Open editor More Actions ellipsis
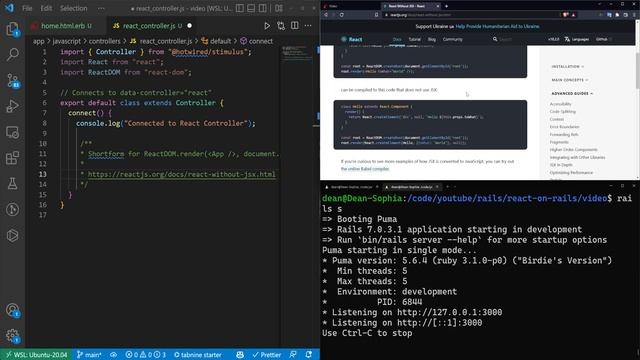The width and height of the screenshot is (640, 360). click(x=308, y=26)
